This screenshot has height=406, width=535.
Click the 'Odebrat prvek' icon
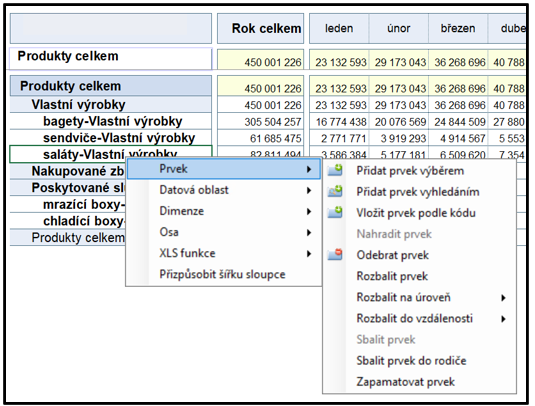pyautogui.click(x=335, y=255)
